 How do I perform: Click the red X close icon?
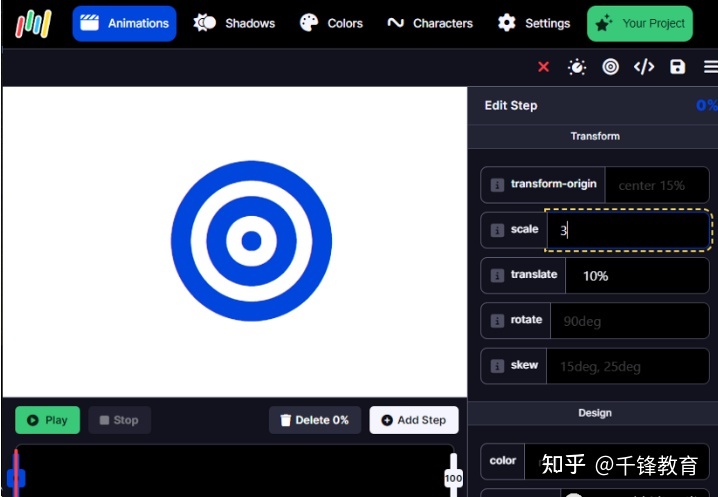pyautogui.click(x=544, y=67)
